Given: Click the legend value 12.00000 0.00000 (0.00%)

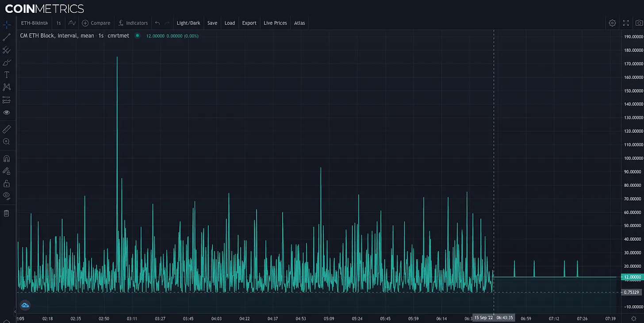Looking at the screenshot, I should tap(172, 36).
